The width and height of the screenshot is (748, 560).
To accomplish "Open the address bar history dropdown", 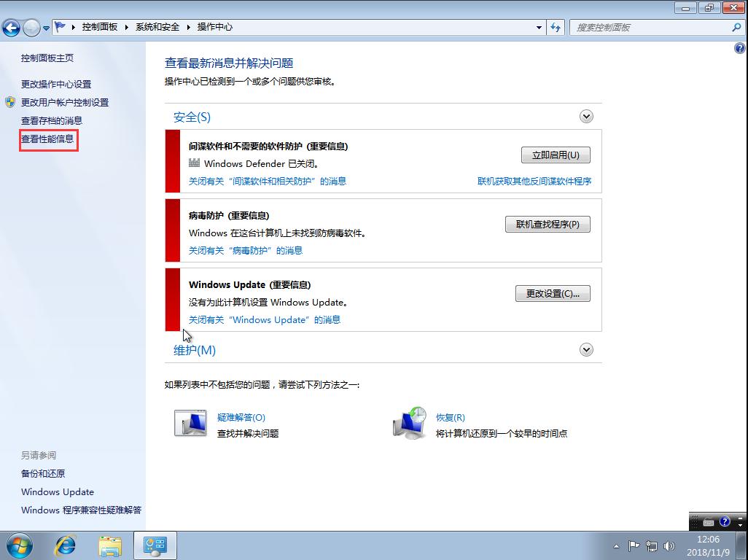I will [539, 27].
